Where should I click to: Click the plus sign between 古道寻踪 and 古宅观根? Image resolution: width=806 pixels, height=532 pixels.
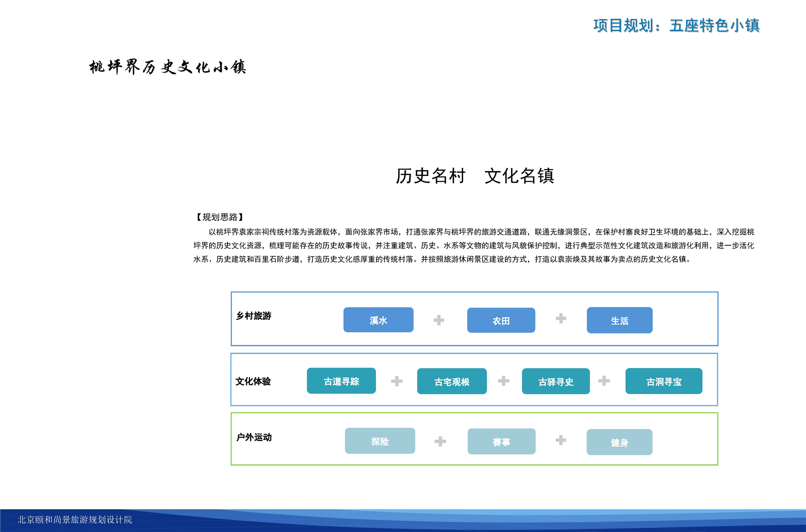pyautogui.click(x=397, y=381)
